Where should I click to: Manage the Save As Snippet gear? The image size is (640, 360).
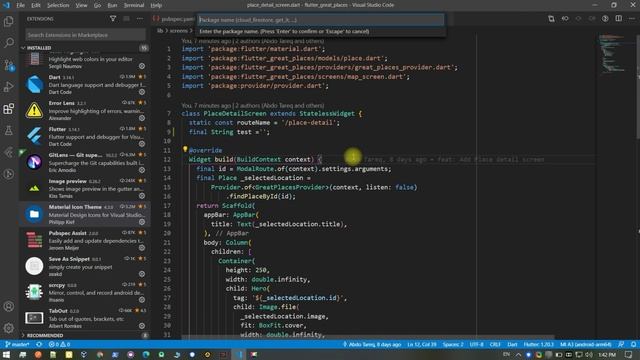pos(142,274)
